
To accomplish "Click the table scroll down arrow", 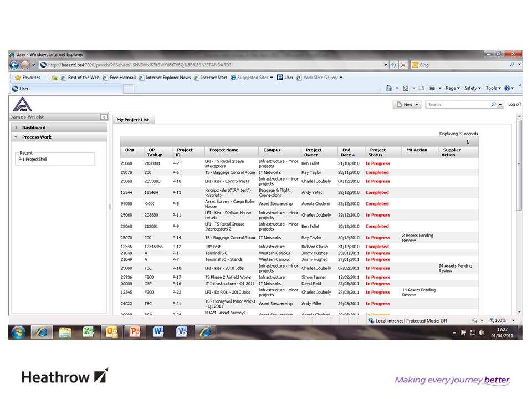I will coord(519,312).
